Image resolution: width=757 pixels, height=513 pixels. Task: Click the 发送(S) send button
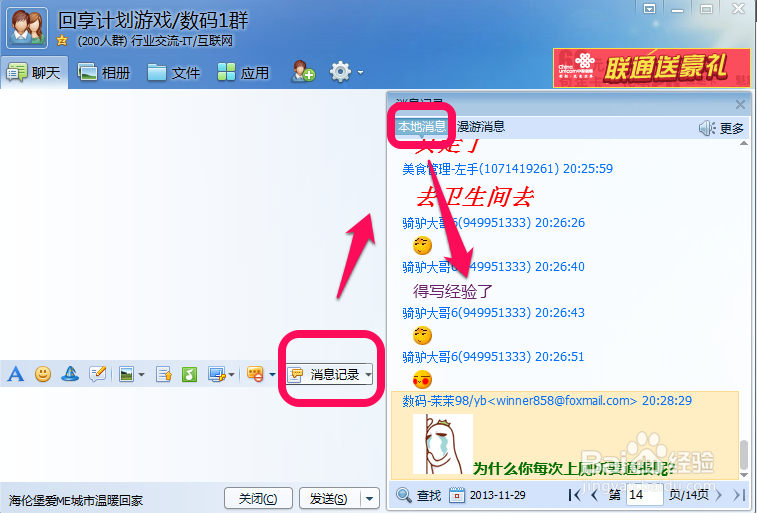(329, 498)
